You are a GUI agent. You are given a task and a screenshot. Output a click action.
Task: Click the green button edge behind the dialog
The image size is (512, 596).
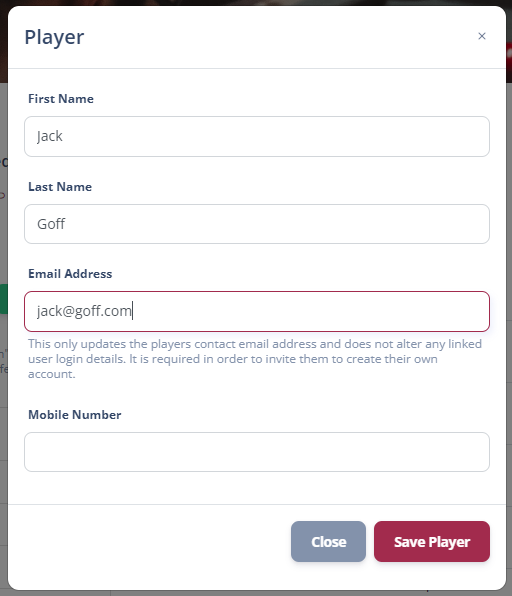tap(3, 299)
